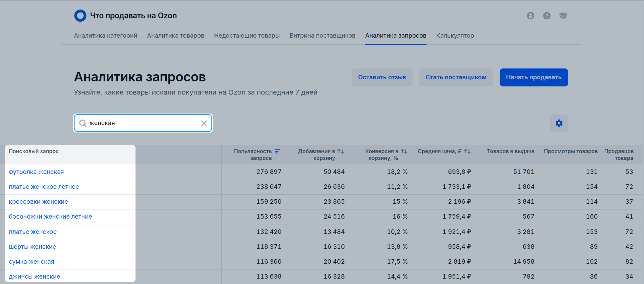Open query кроссовки женские
The width and height of the screenshot is (644, 284).
[x=38, y=202]
